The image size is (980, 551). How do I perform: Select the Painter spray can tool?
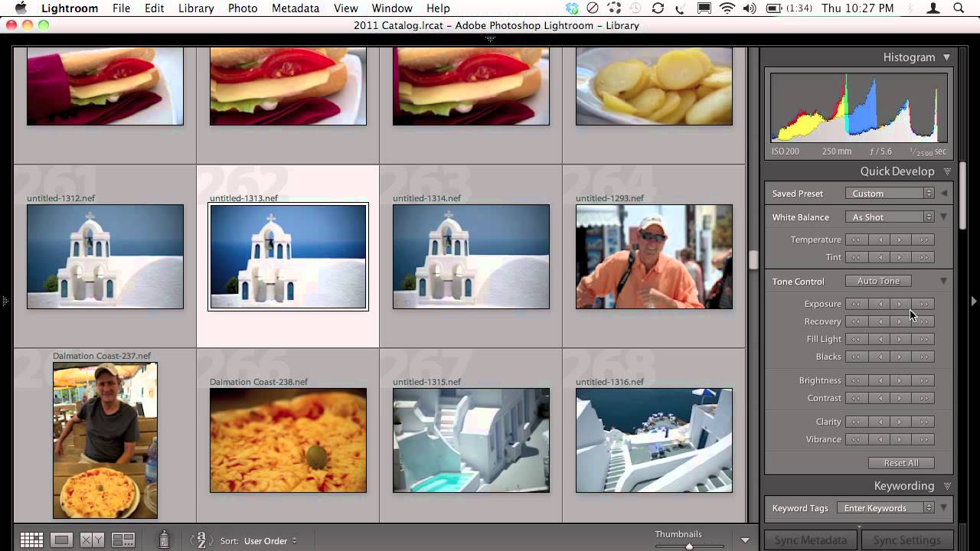pyautogui.click(x=164, y=540)
